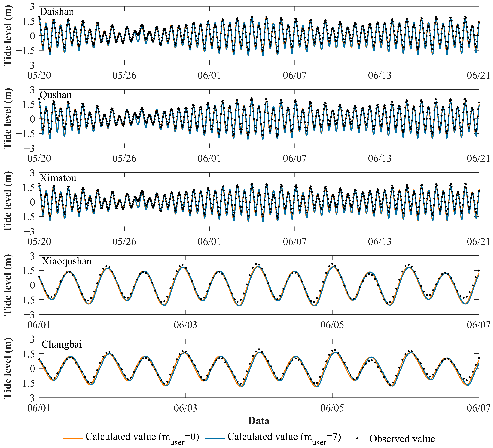493x448 pixels.
Task: Click the Changbai station label
Action: click(x=62, y=344)
